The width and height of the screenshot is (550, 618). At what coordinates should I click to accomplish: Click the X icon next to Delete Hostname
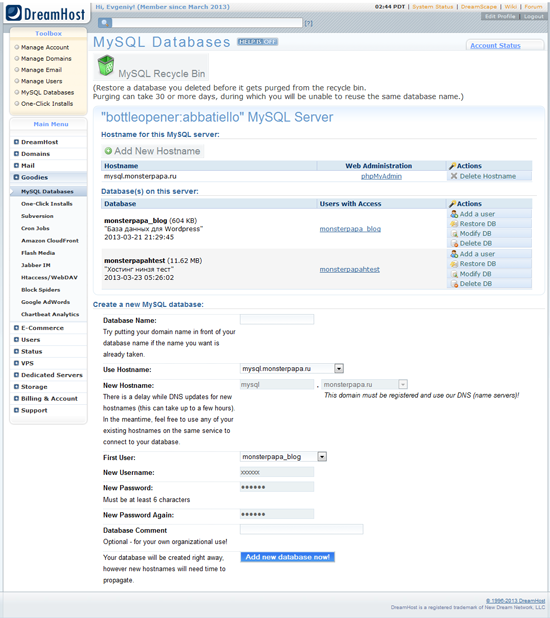tap(454, 176)
